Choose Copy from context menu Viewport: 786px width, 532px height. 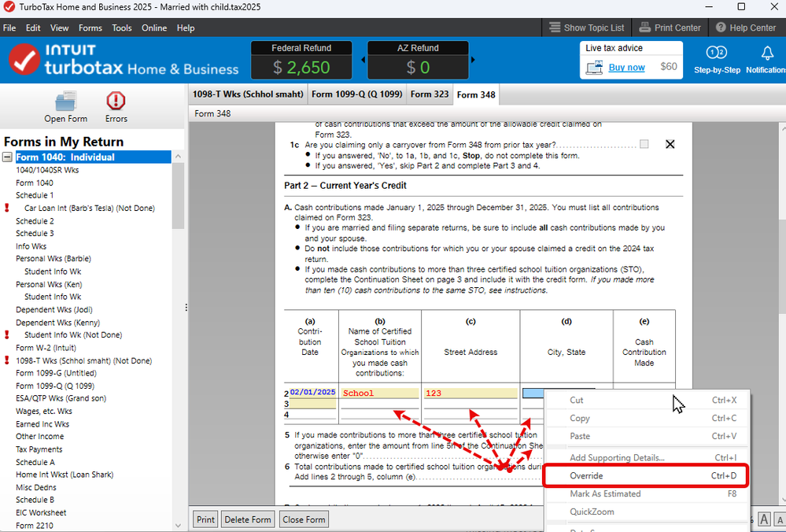pos(648,418)
